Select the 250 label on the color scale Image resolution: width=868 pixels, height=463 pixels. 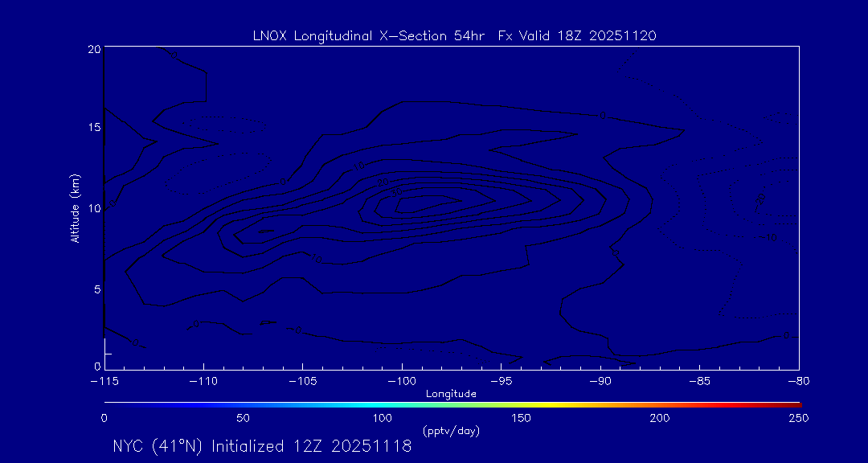798,418
